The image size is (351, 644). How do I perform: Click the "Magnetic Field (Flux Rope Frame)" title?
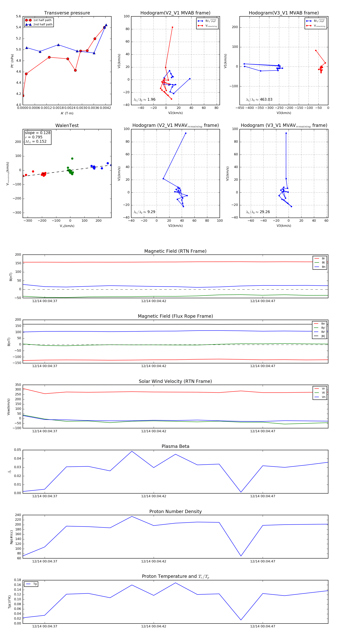pyautogui.click(x=175, y=316)
